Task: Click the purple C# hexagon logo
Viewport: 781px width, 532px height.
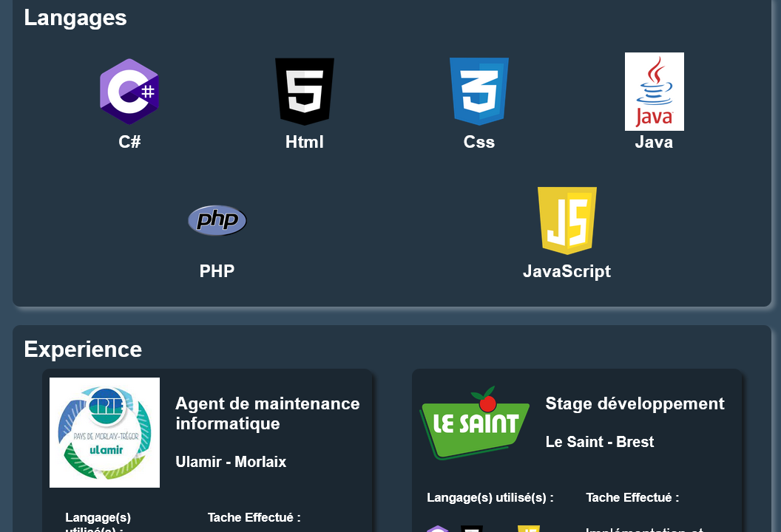Action: [129, 92]
